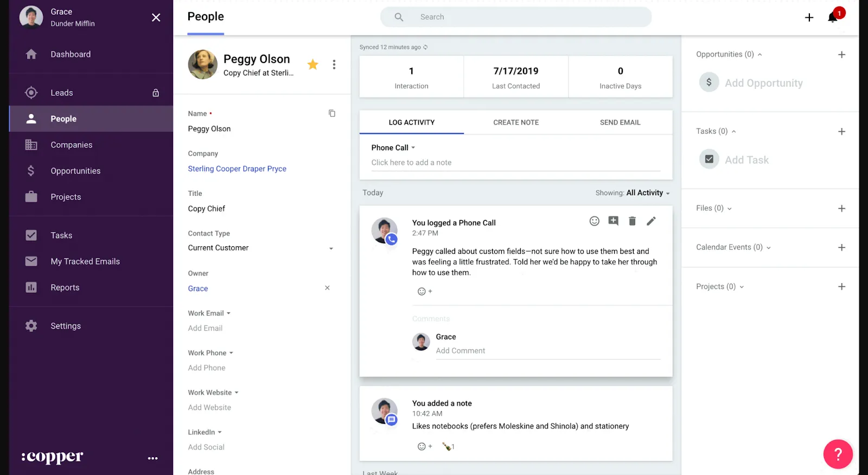Collapse the Opportunities section

(759, 55)
